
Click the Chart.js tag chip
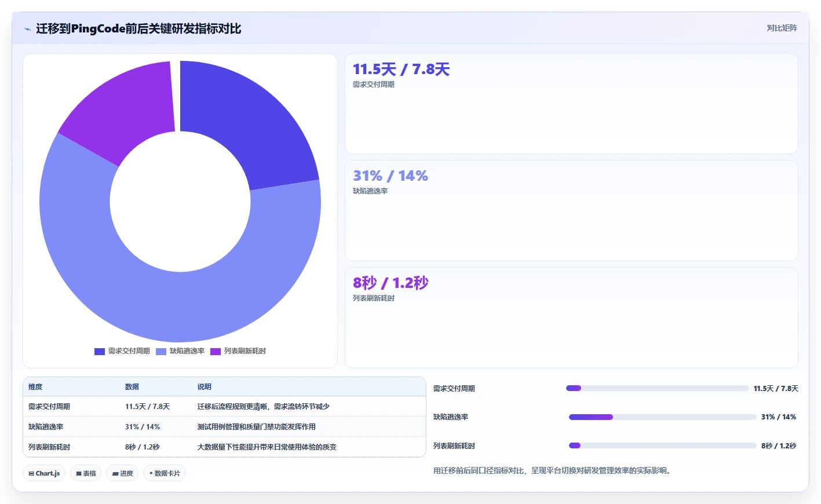(x=44, y=473)
